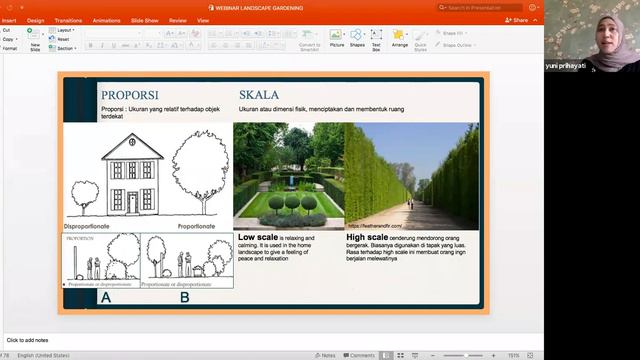Image resolution: width=640 pixels, height=360 pixels.
Task: Click the Cut command
Action: [7, 30]
